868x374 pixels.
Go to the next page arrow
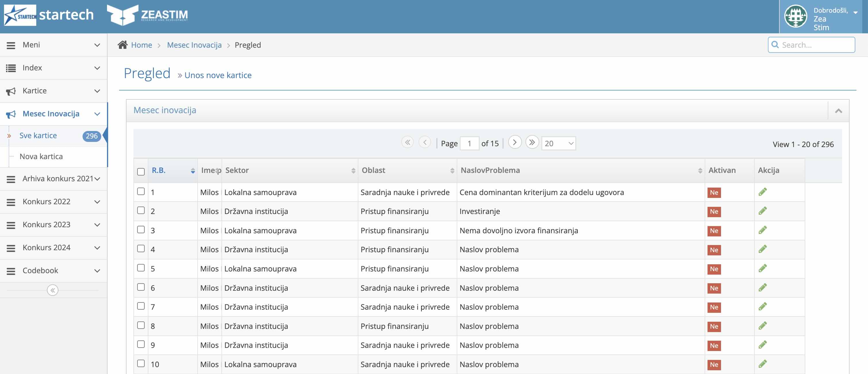coord(515,142)
